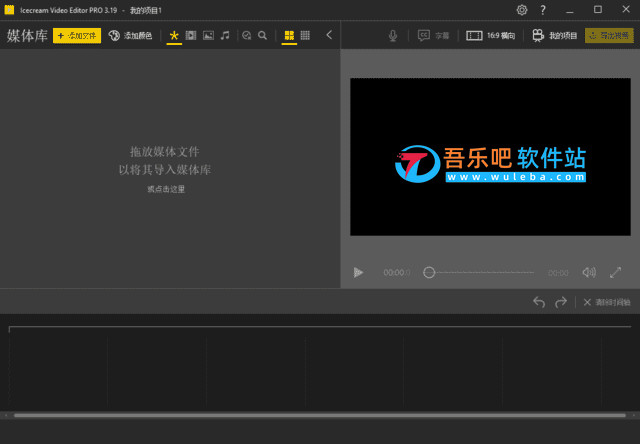Filter media library by image files

[208, 36]
